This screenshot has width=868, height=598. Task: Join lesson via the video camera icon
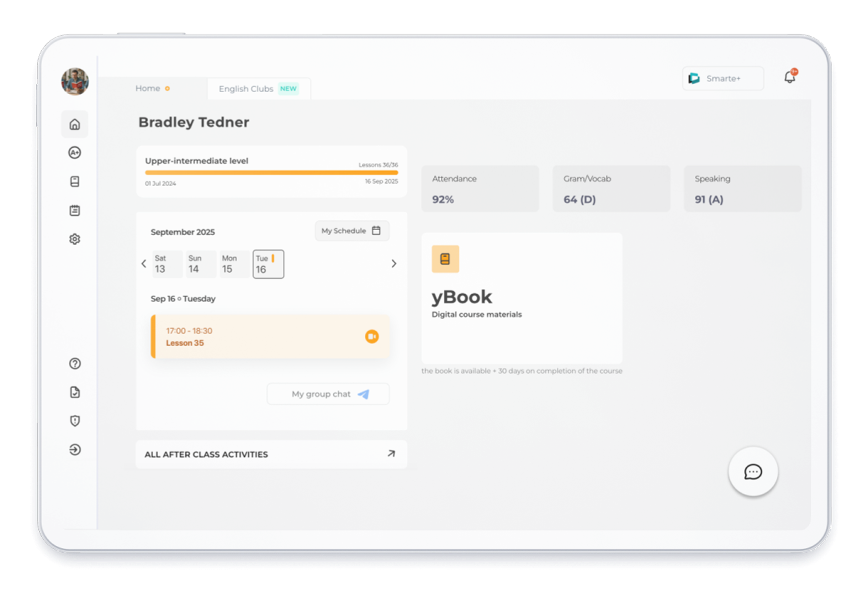372,336
